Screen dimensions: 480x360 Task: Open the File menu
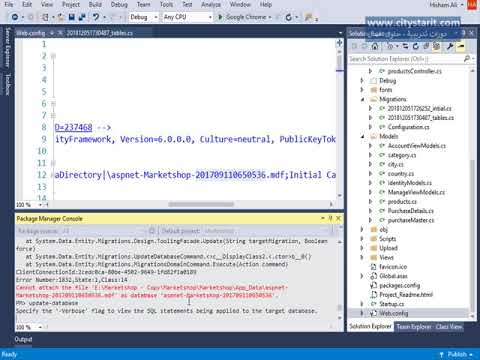click(x=9, y=5)
